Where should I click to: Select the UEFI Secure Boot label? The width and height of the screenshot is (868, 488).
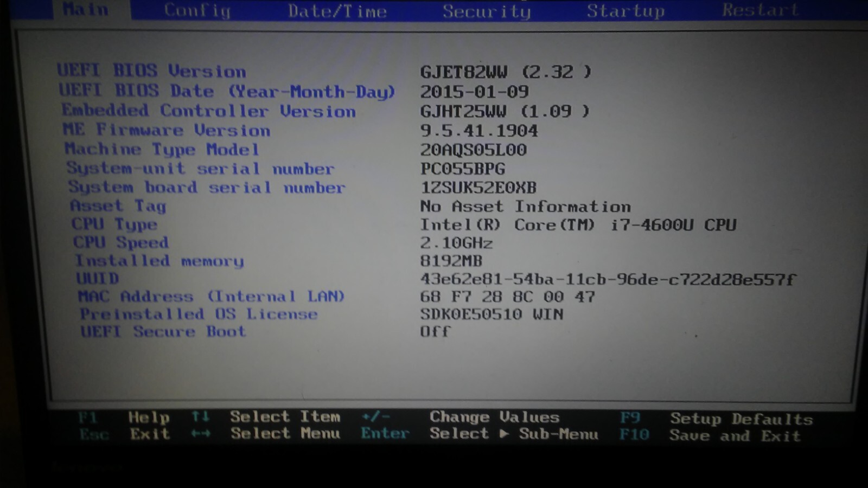pyautogui.click(x=163, y=331)
